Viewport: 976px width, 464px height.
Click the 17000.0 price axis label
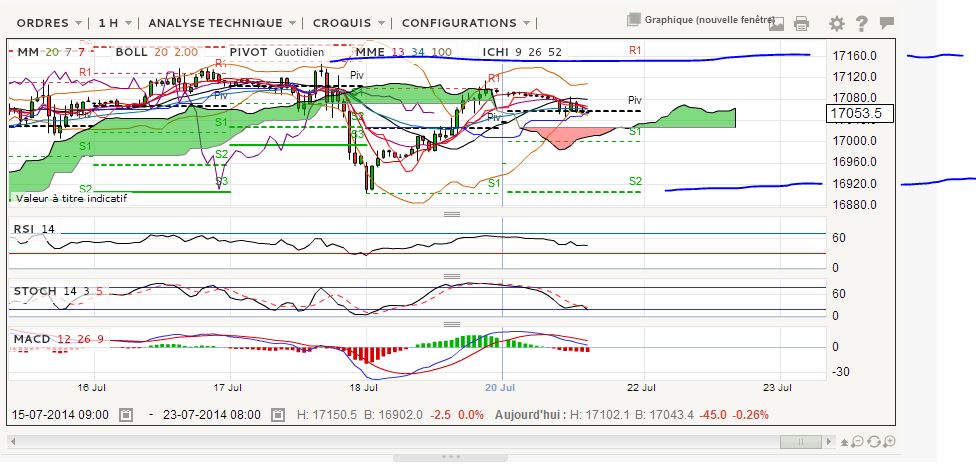[854, 141]
